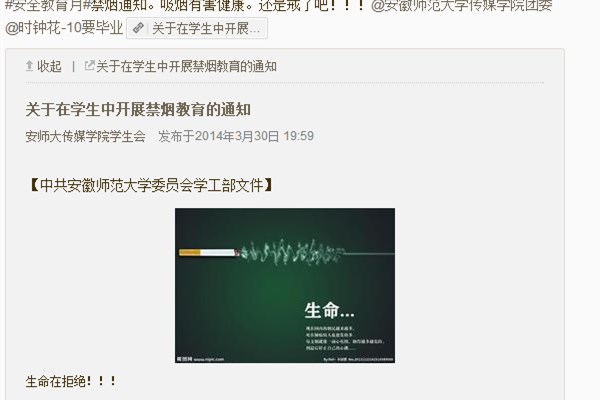Viewport: 600px width, 400px height.
Task: Open the green anti-smoking poster image
Action: (x=285, y=286)
